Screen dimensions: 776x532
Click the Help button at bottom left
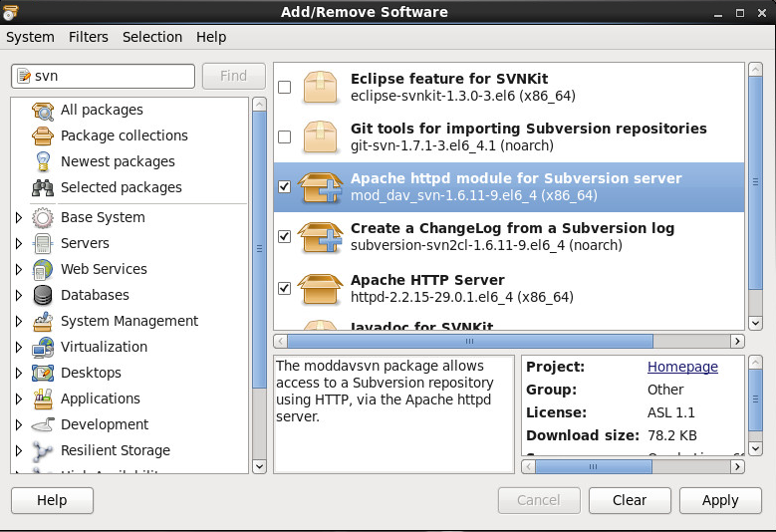pos(52,500)
